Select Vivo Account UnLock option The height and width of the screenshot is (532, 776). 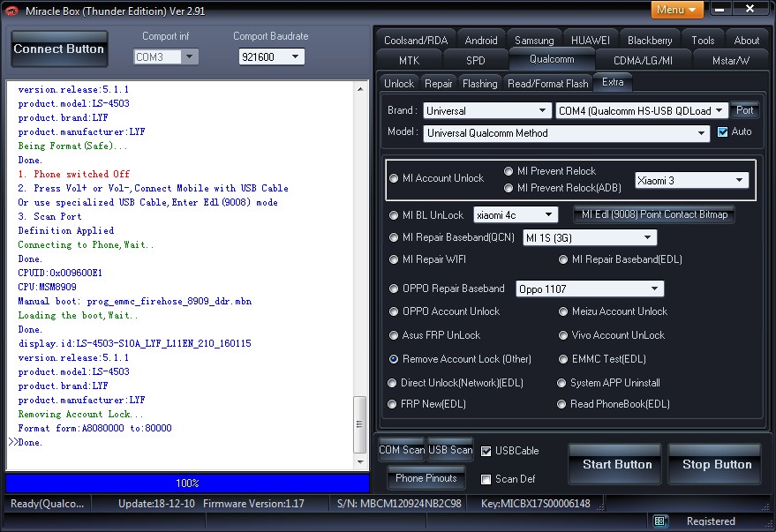(562, 335)
